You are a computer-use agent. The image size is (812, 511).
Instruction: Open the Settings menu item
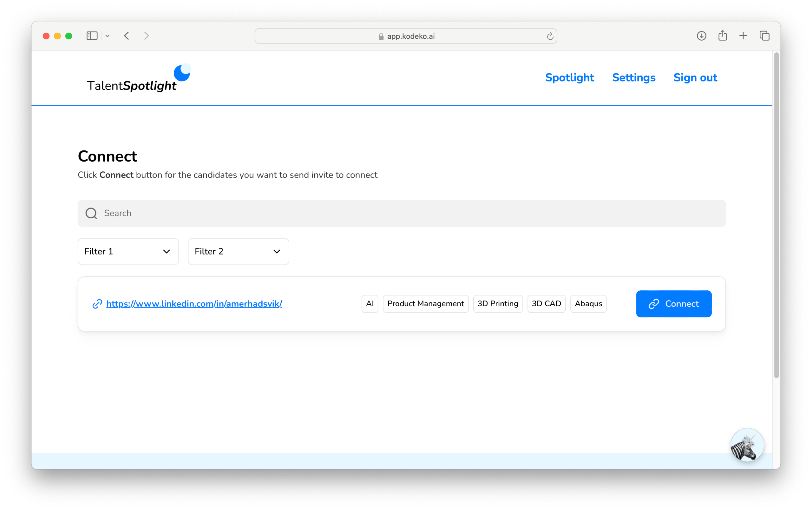(x=634, y=78)
